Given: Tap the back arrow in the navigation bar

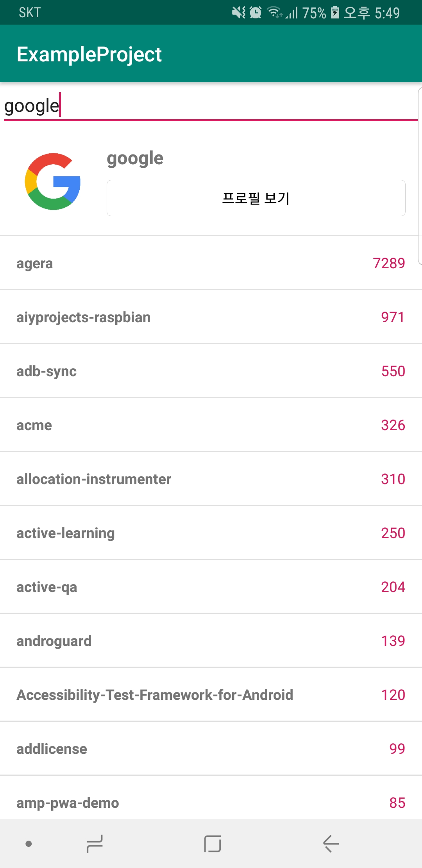Looking at the screenshot, I should pos(329,843).
